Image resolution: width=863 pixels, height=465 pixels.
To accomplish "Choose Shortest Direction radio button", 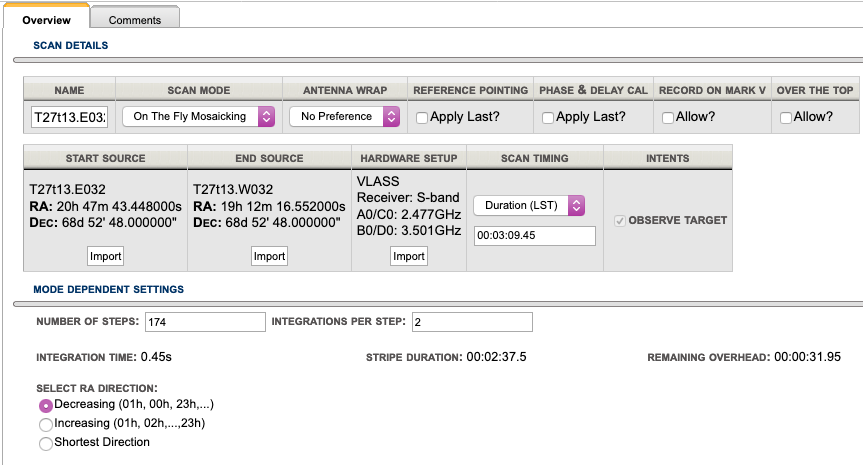I will pyautogui.click(x=45, y=443).
